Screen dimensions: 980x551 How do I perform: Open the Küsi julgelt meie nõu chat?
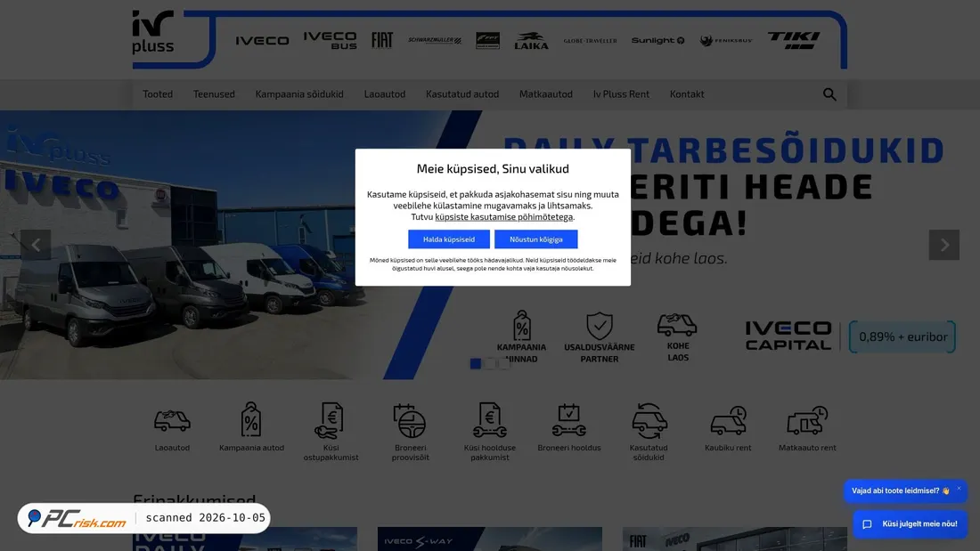910,524
